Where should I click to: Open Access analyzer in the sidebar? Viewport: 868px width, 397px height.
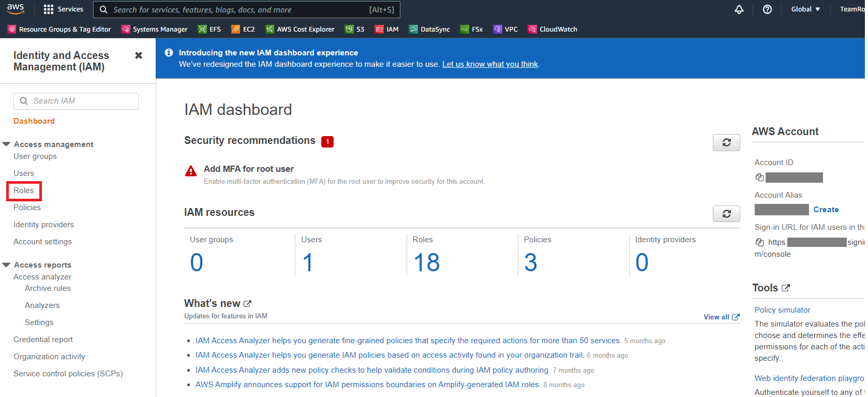coord(42,277)
